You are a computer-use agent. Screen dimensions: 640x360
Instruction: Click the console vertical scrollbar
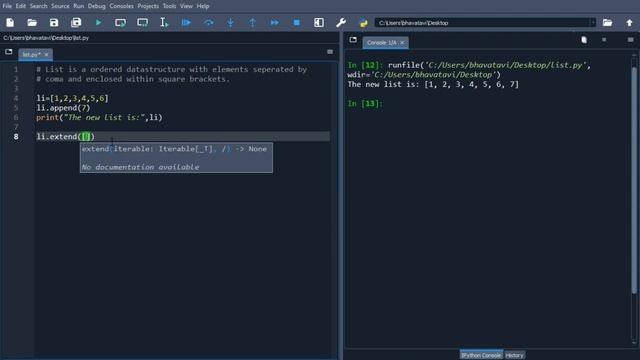pyautogui.click(x=634, y=180)
